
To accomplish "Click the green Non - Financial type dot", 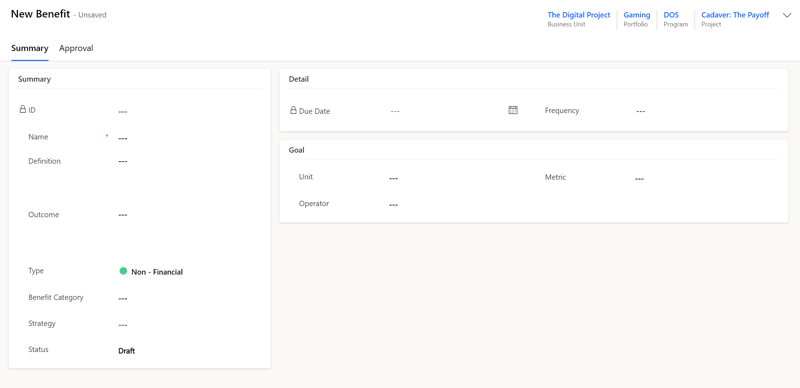I will [123, 271].
